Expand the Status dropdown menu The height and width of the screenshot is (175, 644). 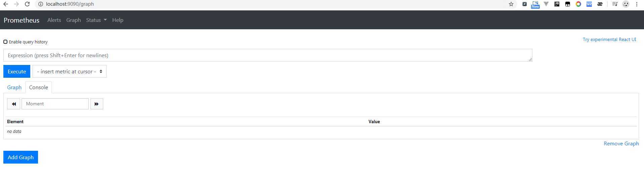pos(96,20)
